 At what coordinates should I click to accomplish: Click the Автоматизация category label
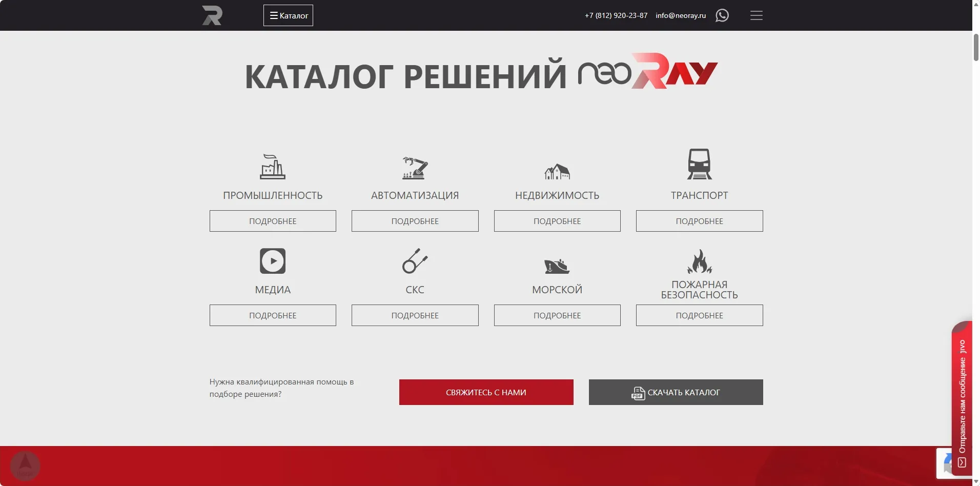[x=415, y=195]
